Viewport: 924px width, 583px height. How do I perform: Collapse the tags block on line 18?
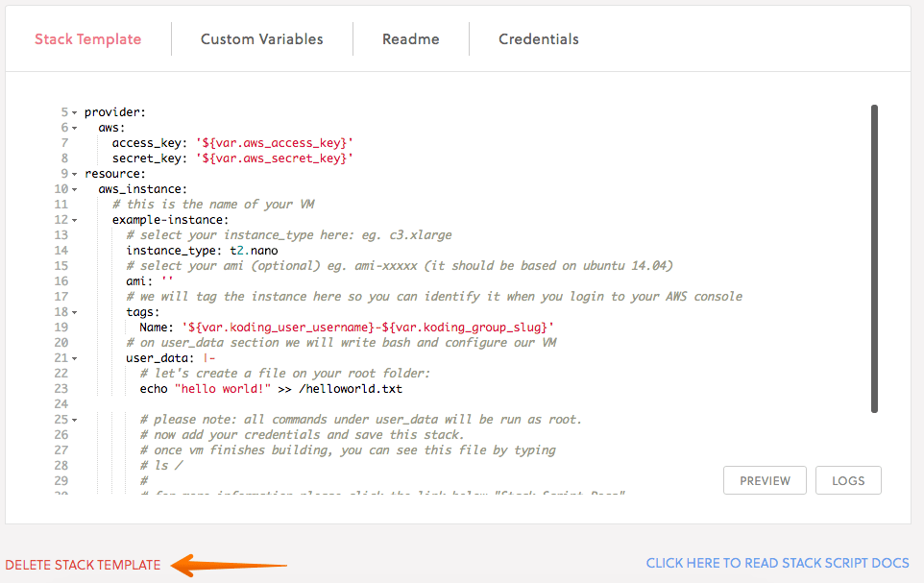[x=74, y=312]
